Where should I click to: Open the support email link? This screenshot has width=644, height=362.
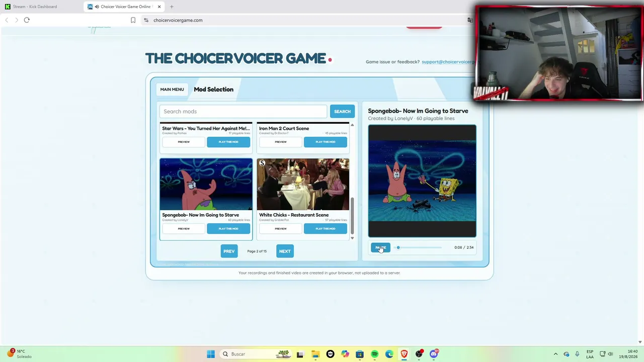point(448,62)
